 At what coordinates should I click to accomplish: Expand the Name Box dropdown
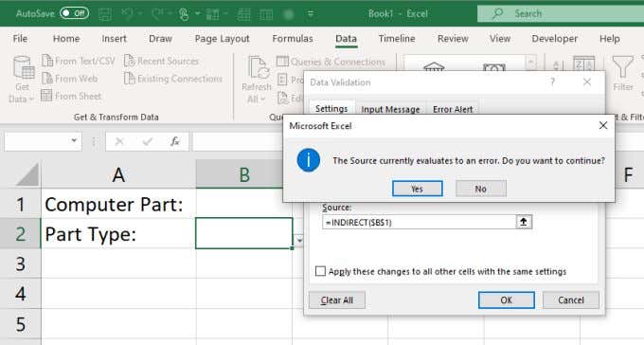[74, 141]
